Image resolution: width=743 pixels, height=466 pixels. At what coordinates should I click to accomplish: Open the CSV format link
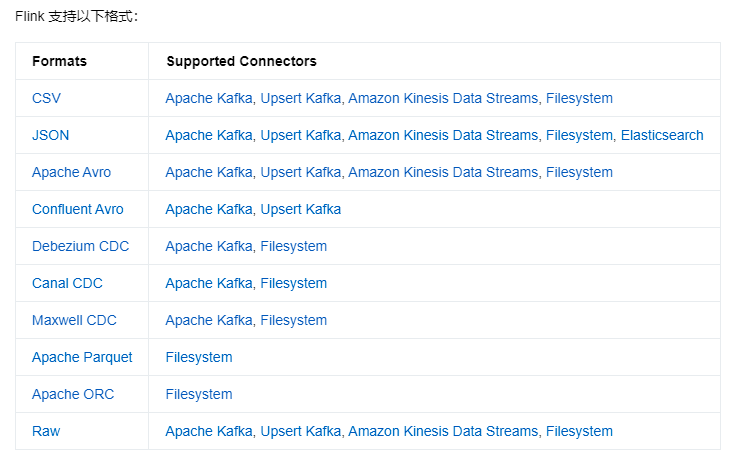click(x=46, y=98)
